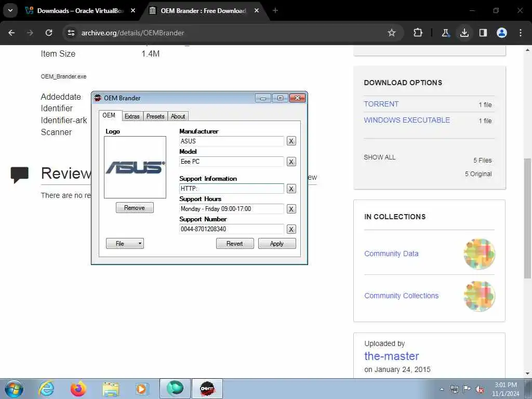The image size is (532, 399).
Task: Go back using the browser back arrow
Action: pyautogui.click(x=11, y=33)
